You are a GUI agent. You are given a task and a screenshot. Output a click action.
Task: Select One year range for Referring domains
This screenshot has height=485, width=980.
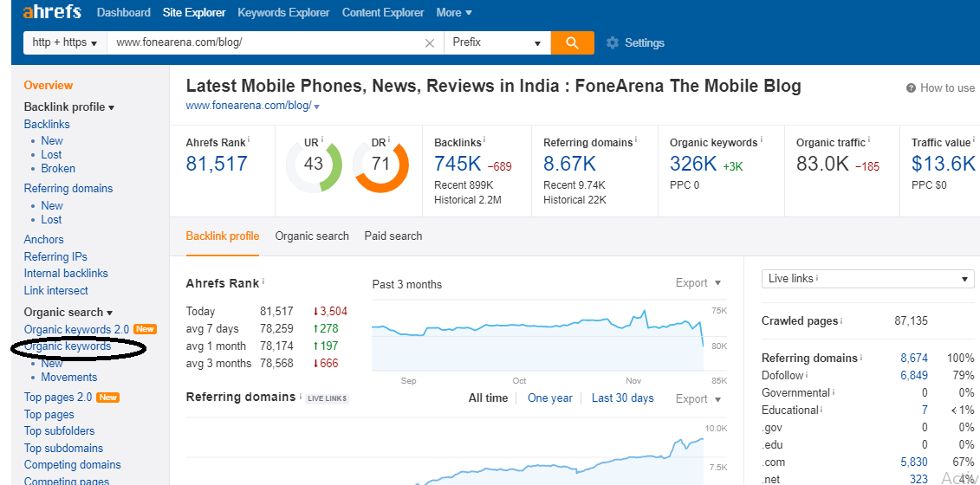tap(550, 398)
